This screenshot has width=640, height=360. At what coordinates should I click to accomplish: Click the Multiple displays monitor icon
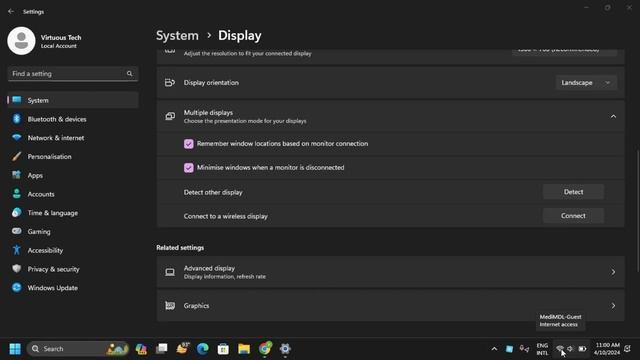[170, 116]
